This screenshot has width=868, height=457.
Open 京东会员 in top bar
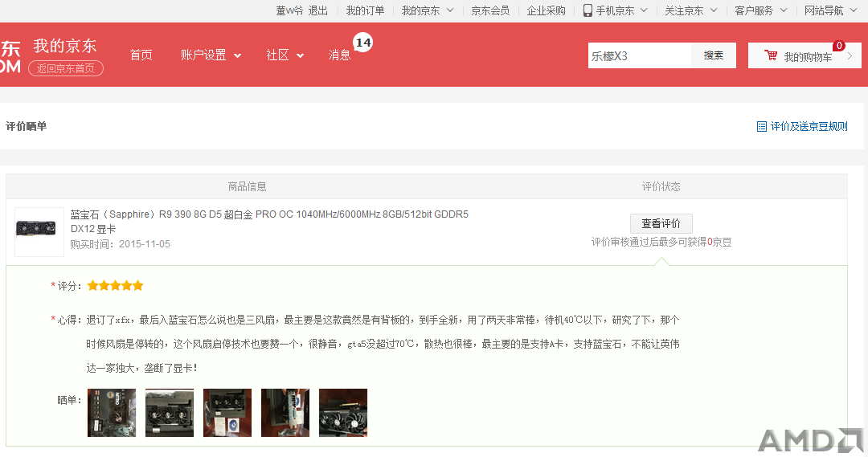[490, 10]
